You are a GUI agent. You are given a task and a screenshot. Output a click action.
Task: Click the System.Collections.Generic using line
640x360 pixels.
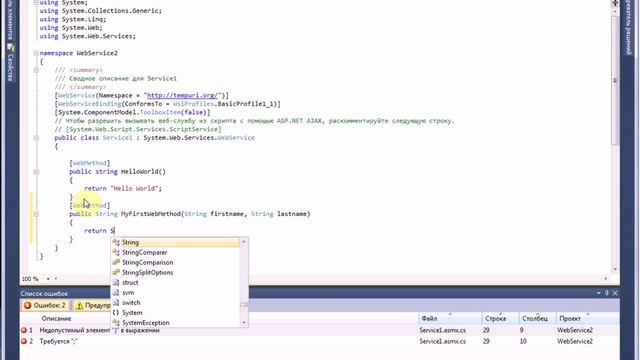pos(100,11)
